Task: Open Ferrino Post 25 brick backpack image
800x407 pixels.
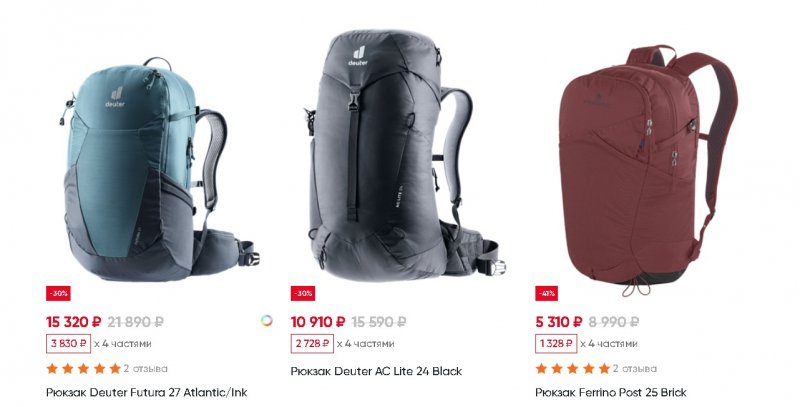Action: [x=648, y=170]
